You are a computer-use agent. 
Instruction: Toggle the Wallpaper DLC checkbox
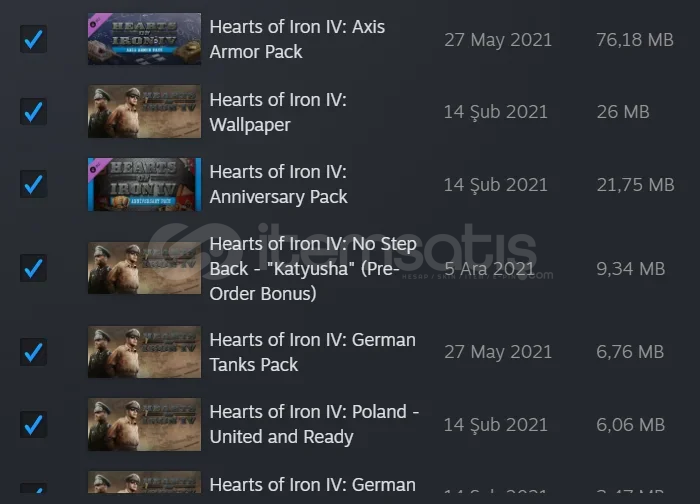33,112
